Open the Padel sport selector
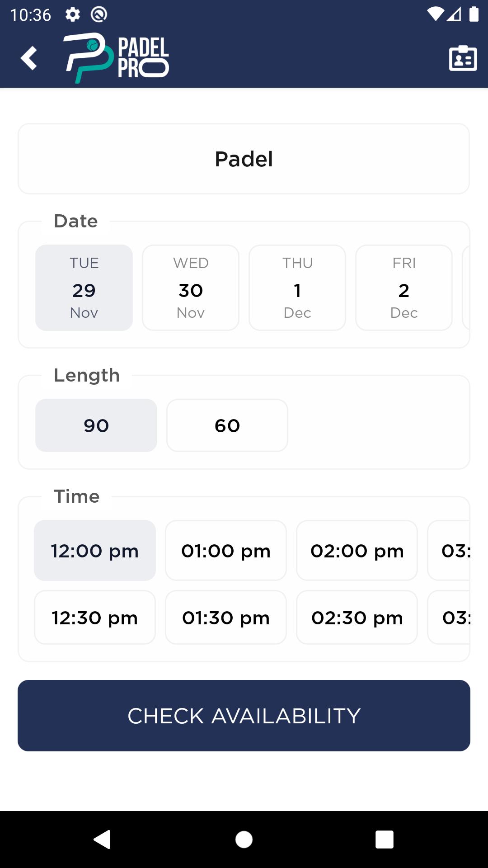The width and height of the screenshot is (488, 868). (244, 159)
